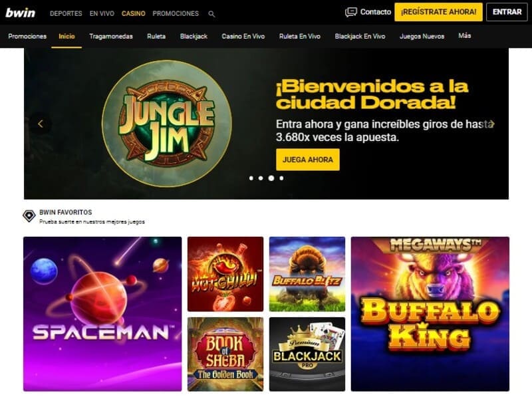
Task: Click JUEGA AHORA on banner
Action: pos(308,160)
